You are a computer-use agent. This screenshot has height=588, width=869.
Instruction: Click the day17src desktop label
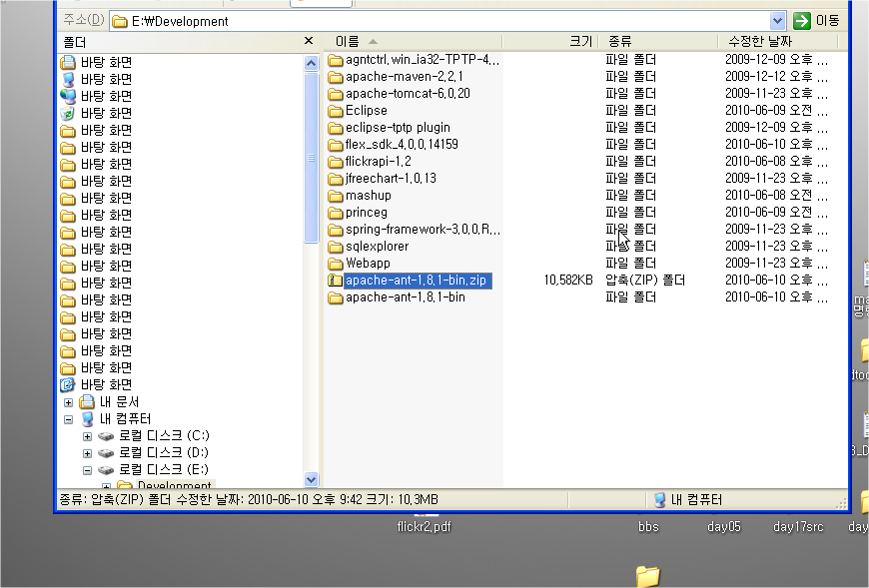(x=798, y=526)
